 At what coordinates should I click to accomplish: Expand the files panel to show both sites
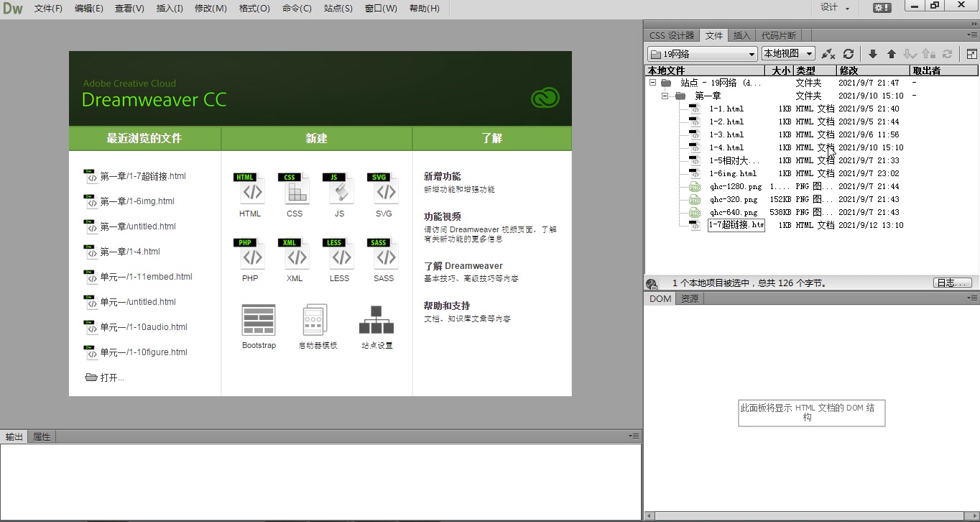pyautogui.click(x=971, y=54)
